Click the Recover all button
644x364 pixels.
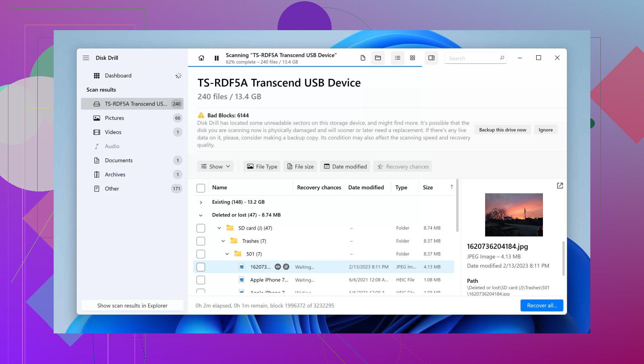pyautogui.click(x=542, y=305)
